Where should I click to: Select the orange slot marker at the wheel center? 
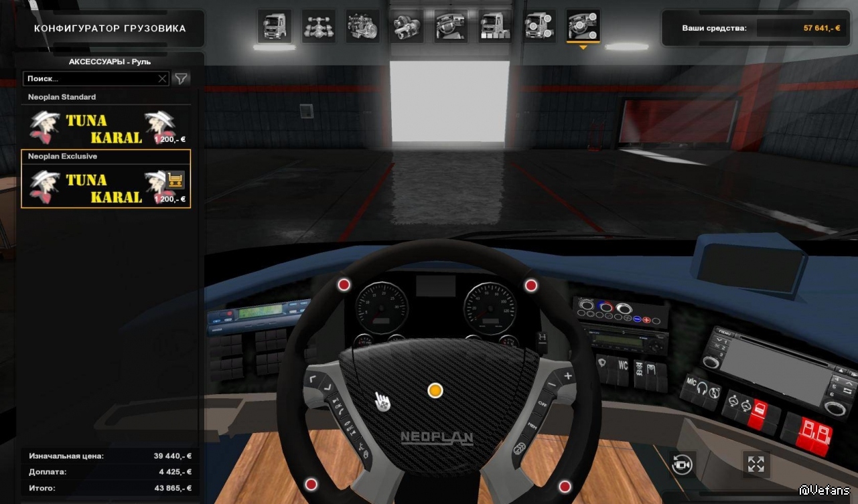tap(435, 390)
